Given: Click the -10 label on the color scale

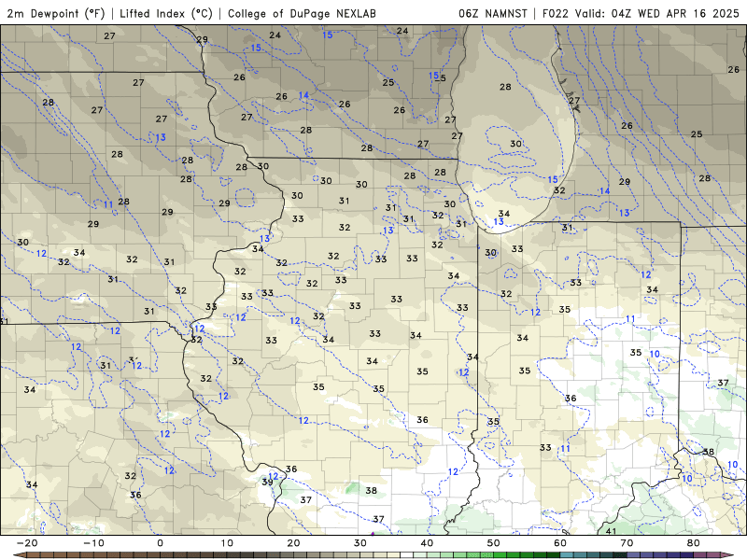Looking at the screenshot, I should pyautogui.click(x=94, y=543).
